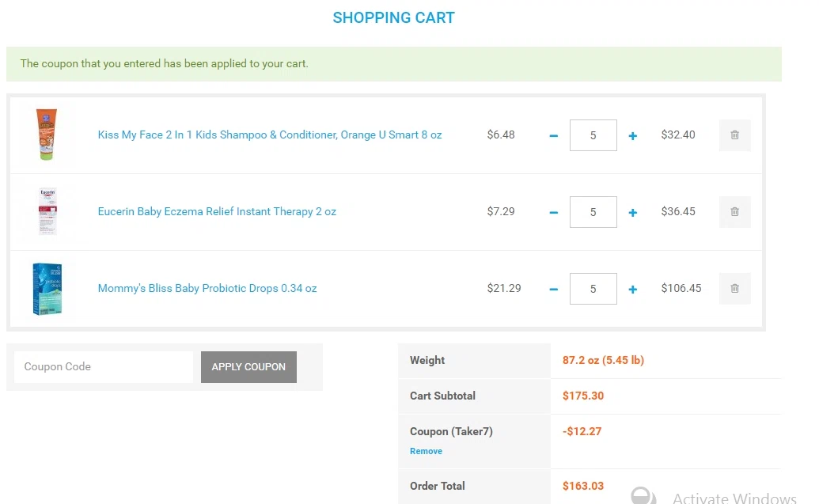Increase quantity of Mommy's Bliss Probiotic Drops
Viewport: 819px width, 504px height.
coord(632,290)
